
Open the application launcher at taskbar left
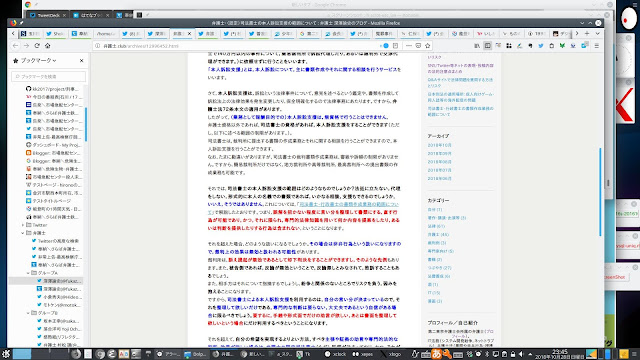pyautogui.click(x=6, y=354)
